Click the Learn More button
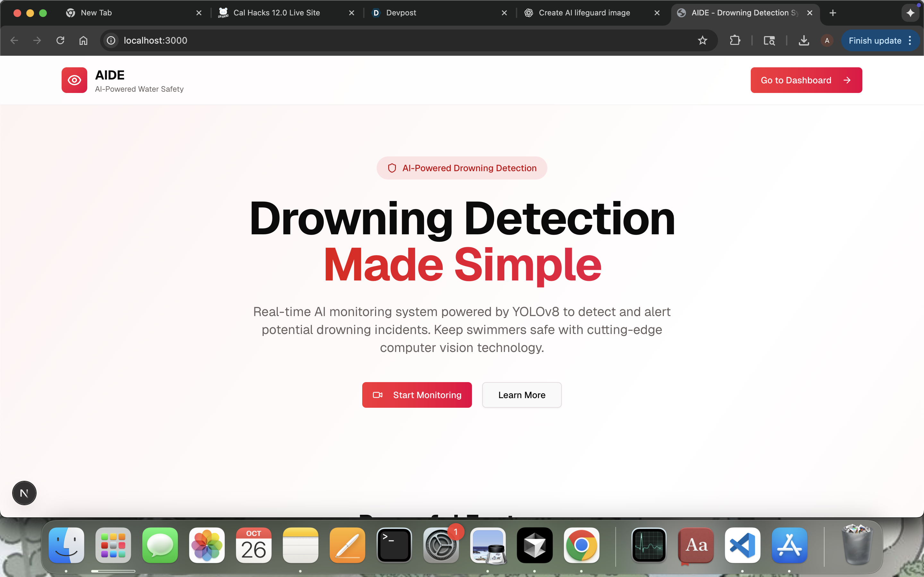Image resolution: width=924 pixels, height=577 pixels. [x=522, y=395]
